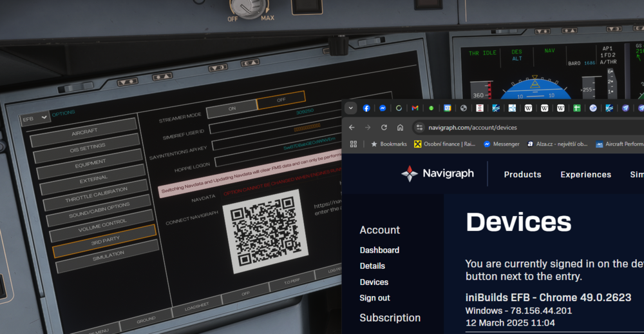Click the Sign out link
Screen dimensions: 644x334
click(375, 298)
